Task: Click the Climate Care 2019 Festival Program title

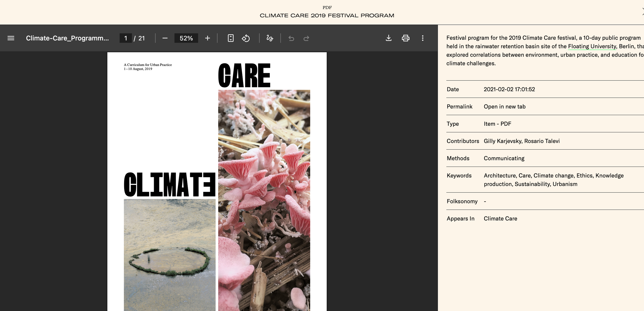Action: pyautogui.click(x=327, y=15)
